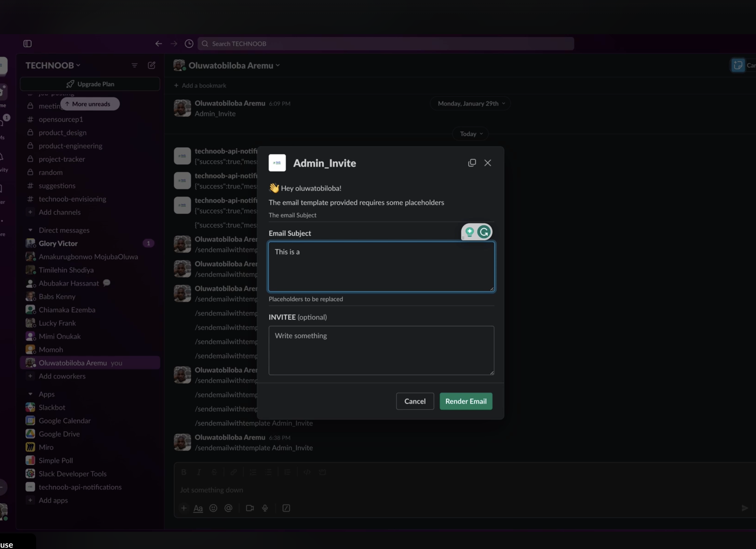Collapse the Direct messages section
The image size is (756, 549).
(30, 230)
